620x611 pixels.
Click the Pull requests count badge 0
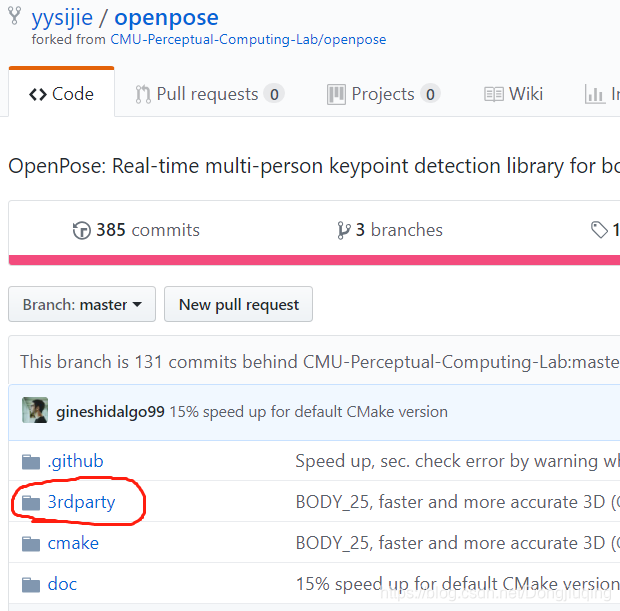point(274,94)
